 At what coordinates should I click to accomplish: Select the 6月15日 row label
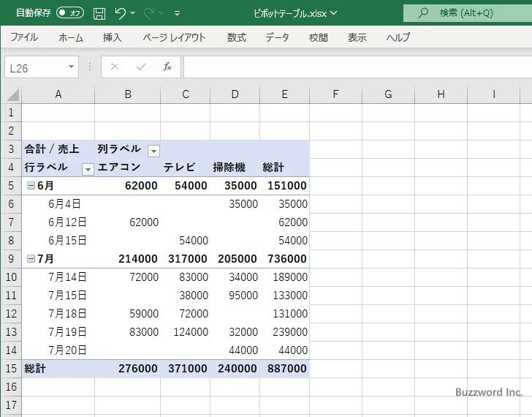coord(58,241)
